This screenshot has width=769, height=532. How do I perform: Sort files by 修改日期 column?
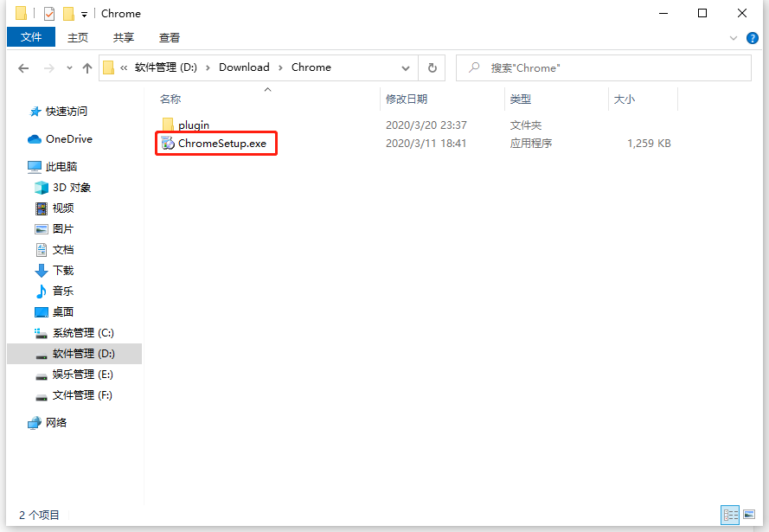(407, 99)
